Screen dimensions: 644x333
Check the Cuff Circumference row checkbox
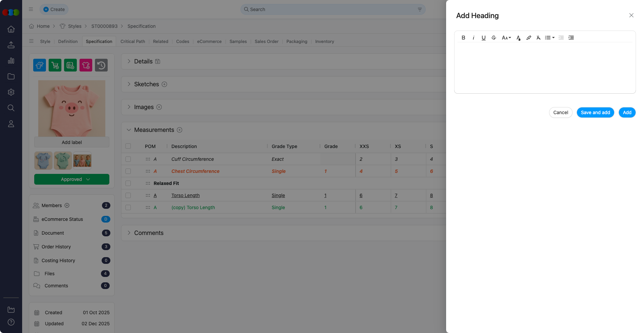(128, 159)
